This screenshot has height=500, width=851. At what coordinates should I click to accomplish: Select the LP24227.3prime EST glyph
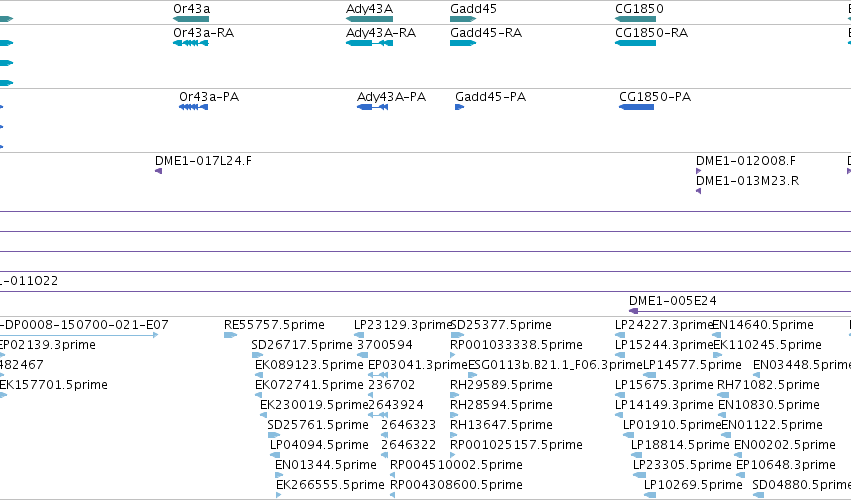620,335
